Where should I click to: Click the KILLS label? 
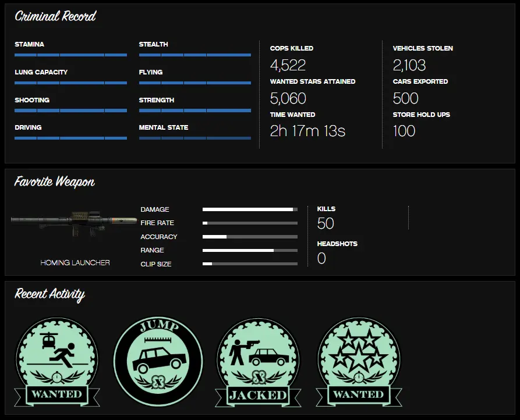pos(326,209)
